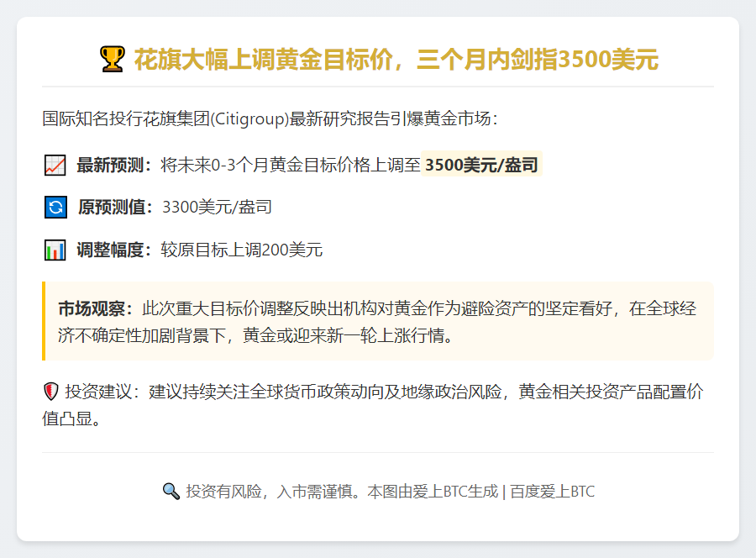Click the bold label 市场观察
The height and width of the screenshot is (558, 756).
[92, 308]
